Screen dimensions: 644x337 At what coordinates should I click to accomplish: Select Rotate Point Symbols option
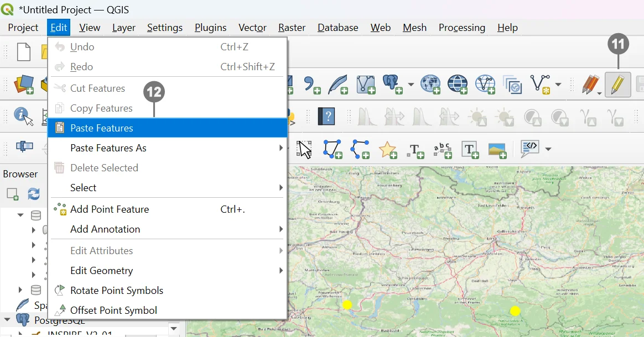point(117,291)
